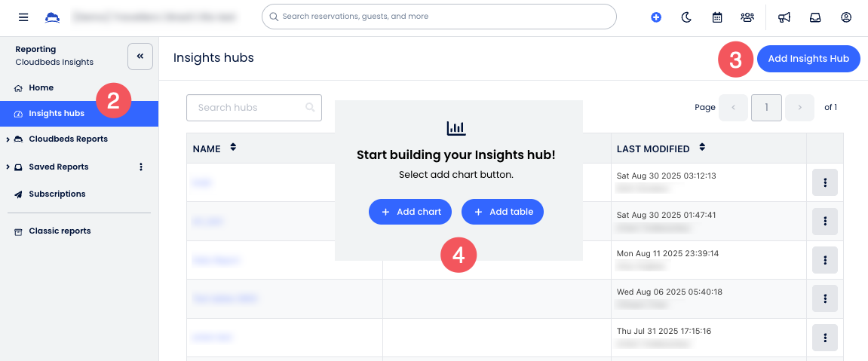Viewport: 868px width, 361px height.
Task: Go to Subscriptions in sidebar
Action: [x=57, y=194]
